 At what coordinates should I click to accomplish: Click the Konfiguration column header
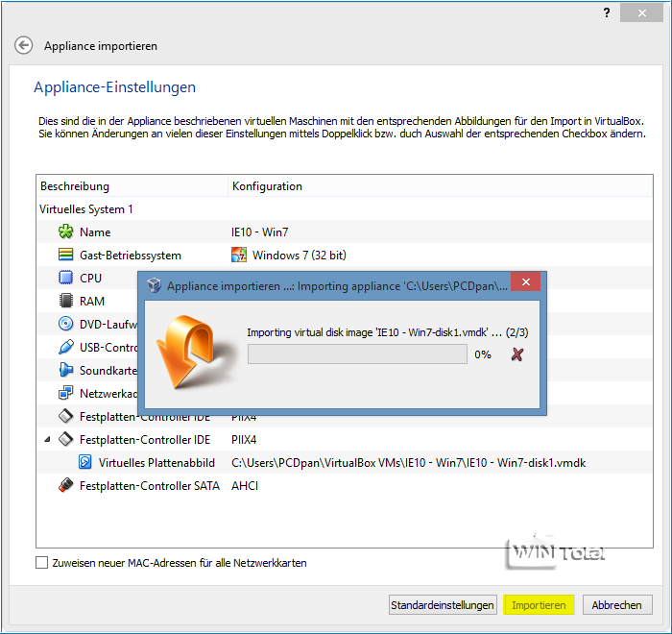pos(440,186)
